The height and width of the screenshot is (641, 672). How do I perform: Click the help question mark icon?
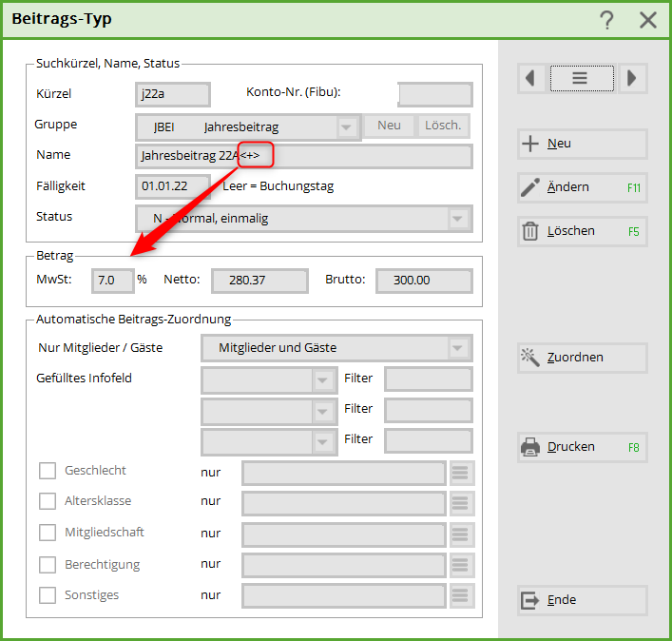[606, 20]
